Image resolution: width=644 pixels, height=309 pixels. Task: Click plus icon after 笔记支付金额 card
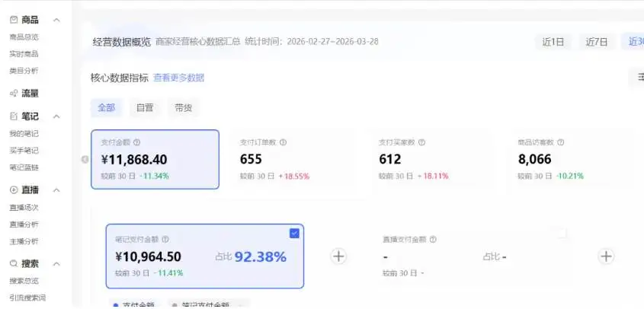338,256
